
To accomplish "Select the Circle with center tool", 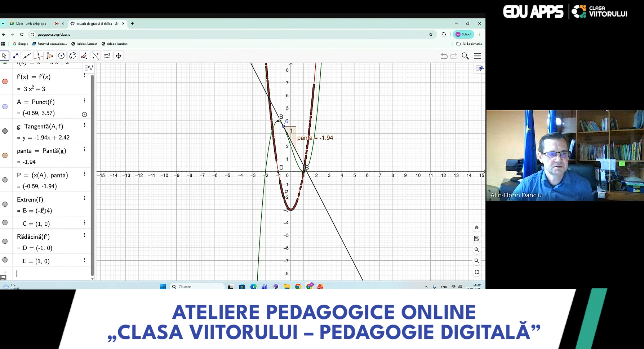I will pyautogui.click(x=61, y=56).
